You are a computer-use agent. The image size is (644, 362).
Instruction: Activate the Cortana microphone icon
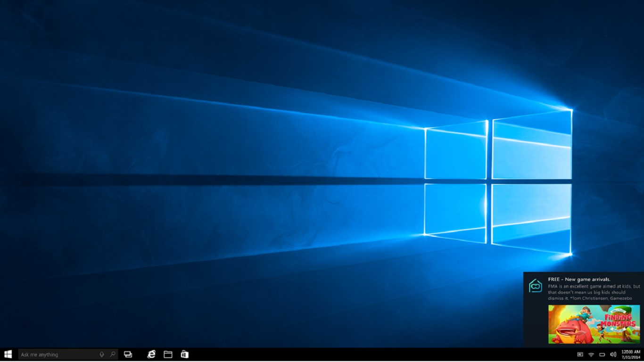[102, 354]
